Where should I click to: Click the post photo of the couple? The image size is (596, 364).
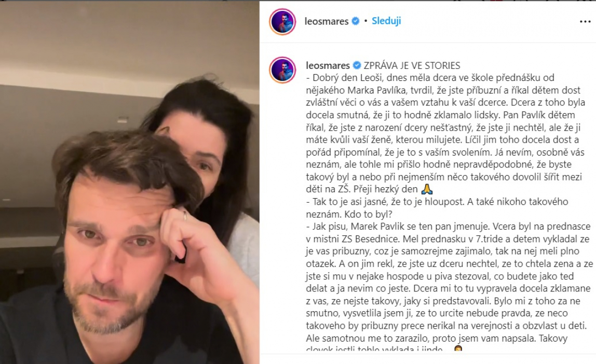pyautogui.click(x=130, y=183)
